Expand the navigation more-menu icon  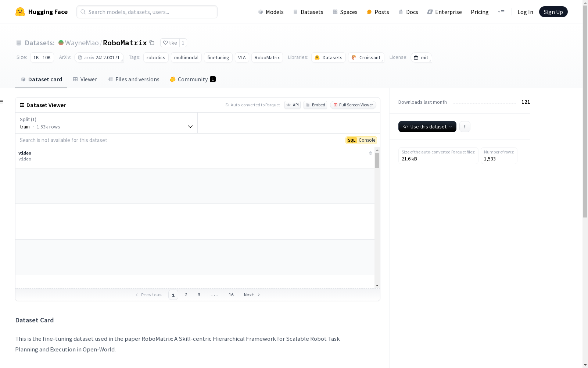(x=501, y=12)
